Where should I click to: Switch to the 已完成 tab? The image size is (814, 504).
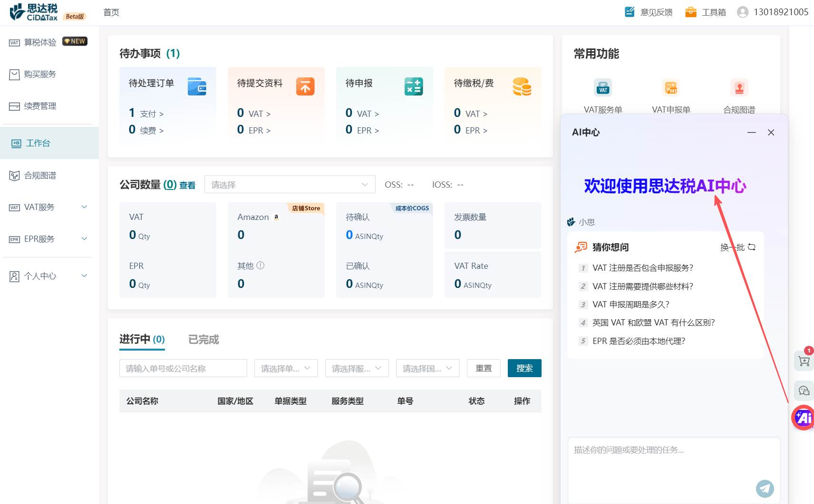pos(203,340)
